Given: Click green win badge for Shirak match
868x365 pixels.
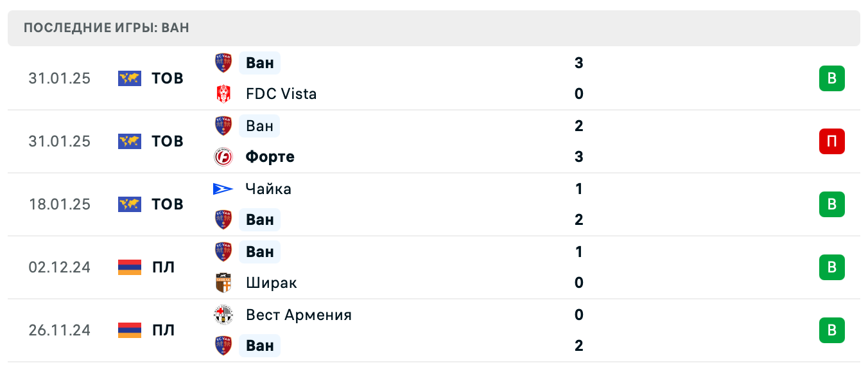Looking at the screenshot, I should [831, 267].
